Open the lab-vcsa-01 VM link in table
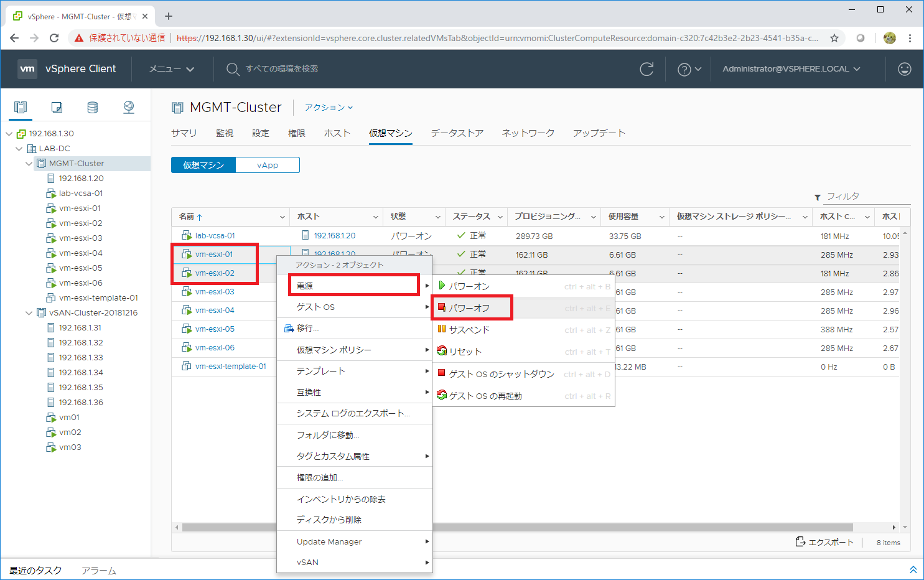The width and height of the screenshot is (924, 580). pyautogui.click(x=215, y=236)
